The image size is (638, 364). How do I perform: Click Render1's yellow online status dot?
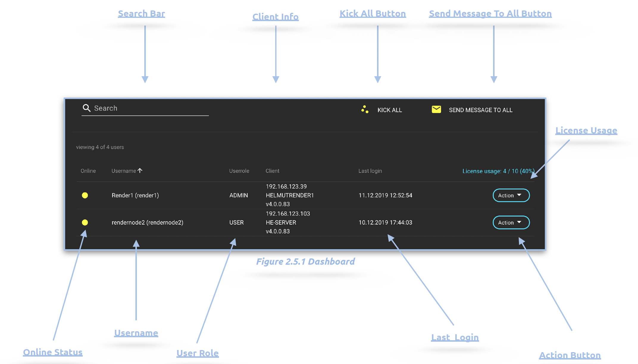tap(85, 195)
